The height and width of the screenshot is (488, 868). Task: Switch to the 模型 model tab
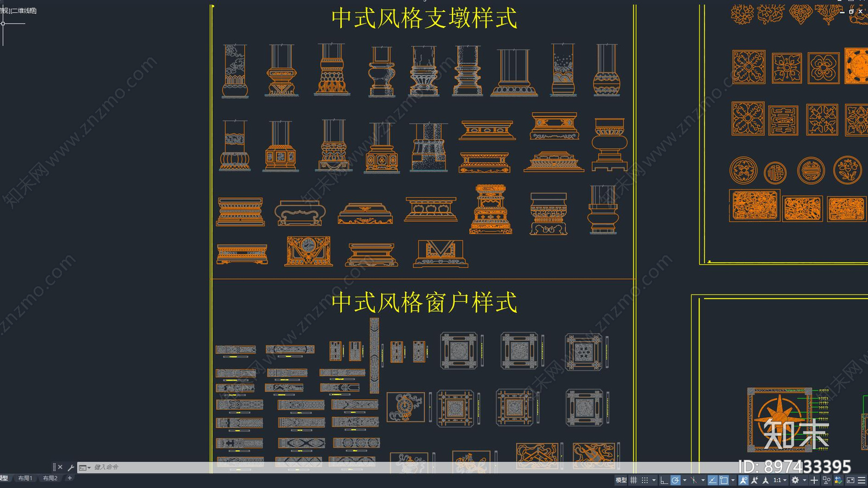(x=4, y=478)
